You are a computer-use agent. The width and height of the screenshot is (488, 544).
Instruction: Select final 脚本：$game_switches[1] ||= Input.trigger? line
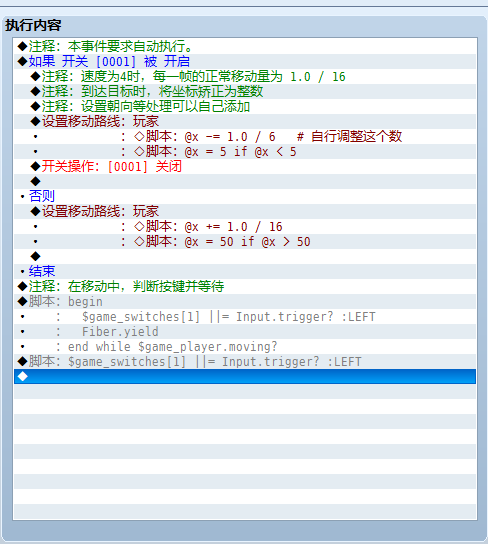point(245,362)
